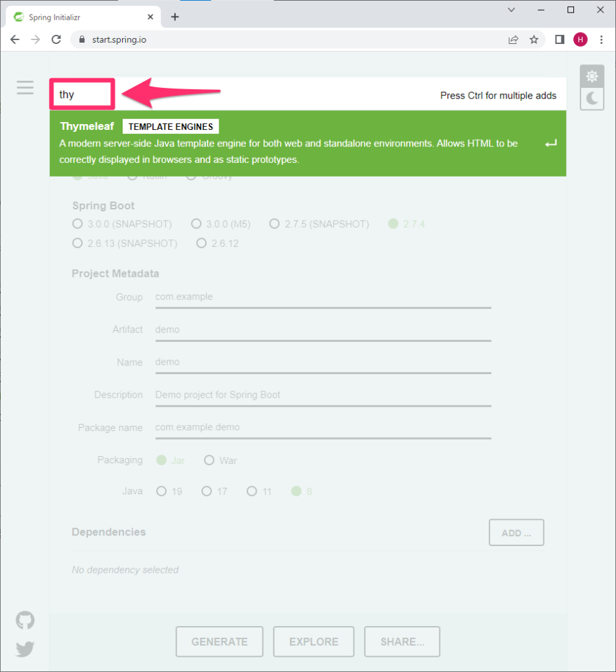Select Java version 11
Image resolution: width=616 pixels, height=672 pixels.
coord(259,491)
